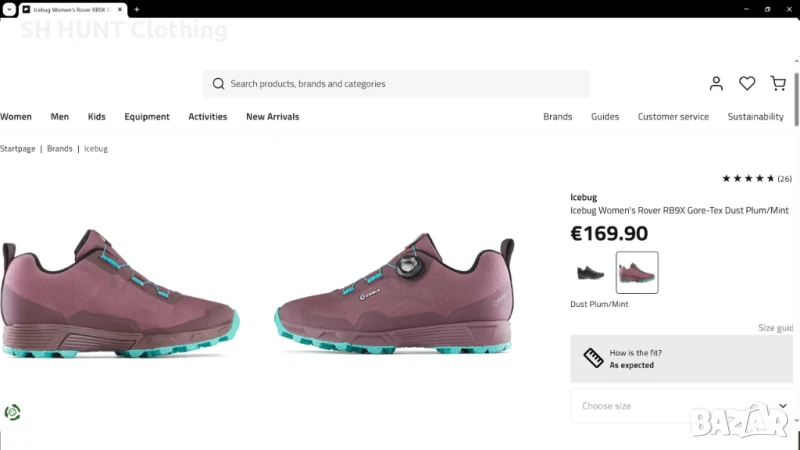Click the green badge icon at bottom left
Viewport: 800px width, 450px height.
click(13, 412)
